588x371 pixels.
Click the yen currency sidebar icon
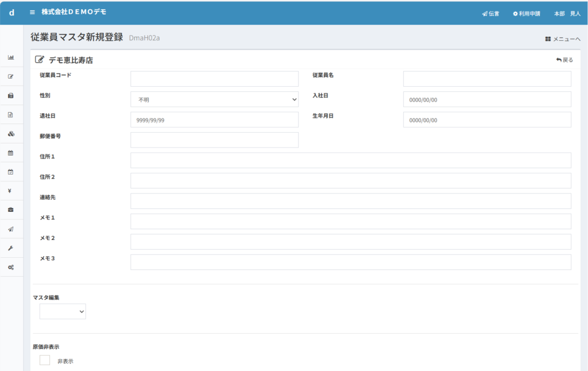coord(10,191)
